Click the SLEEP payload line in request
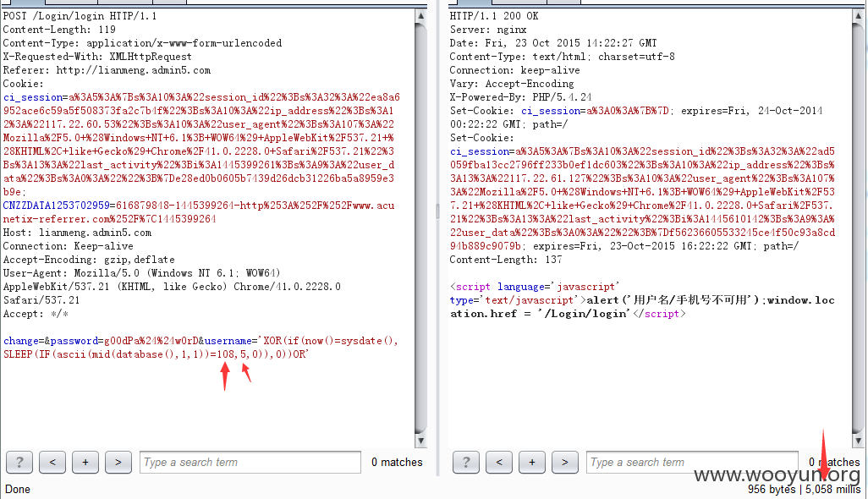Viewport: 868px width, 499px height. tap(156, 354)
